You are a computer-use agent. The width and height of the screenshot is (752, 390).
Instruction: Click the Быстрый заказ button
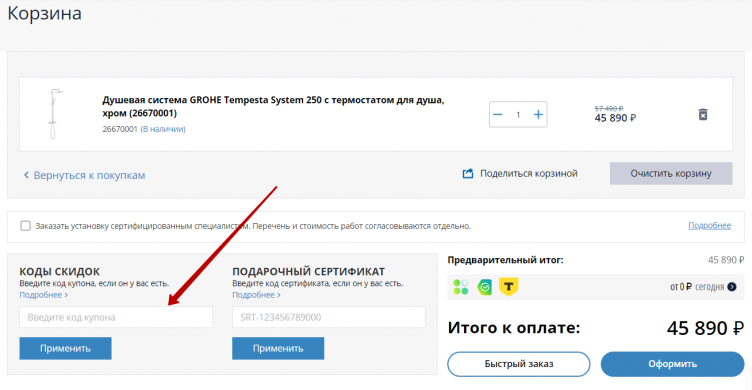pos(518,364)
